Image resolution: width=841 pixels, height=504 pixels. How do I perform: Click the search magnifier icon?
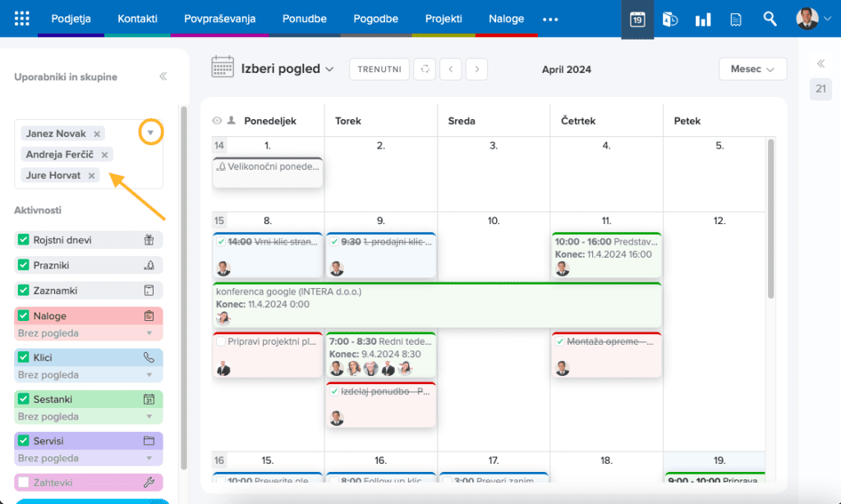coord(770,19)
